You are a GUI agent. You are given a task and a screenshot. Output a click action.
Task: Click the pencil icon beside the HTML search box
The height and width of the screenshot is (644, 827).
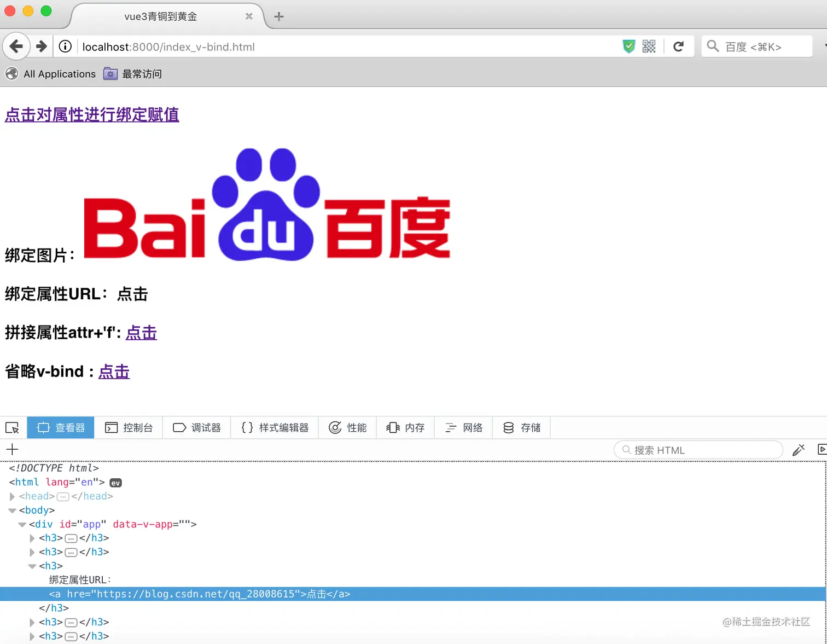coord(799,449)
